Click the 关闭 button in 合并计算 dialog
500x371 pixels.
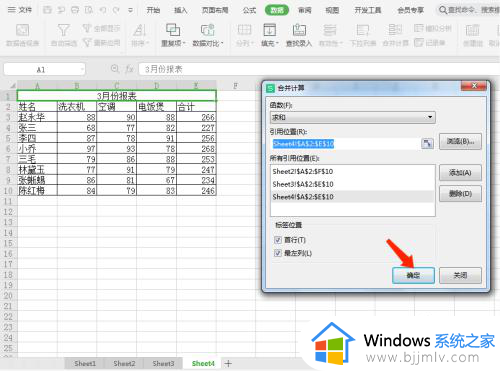[460, 275]
